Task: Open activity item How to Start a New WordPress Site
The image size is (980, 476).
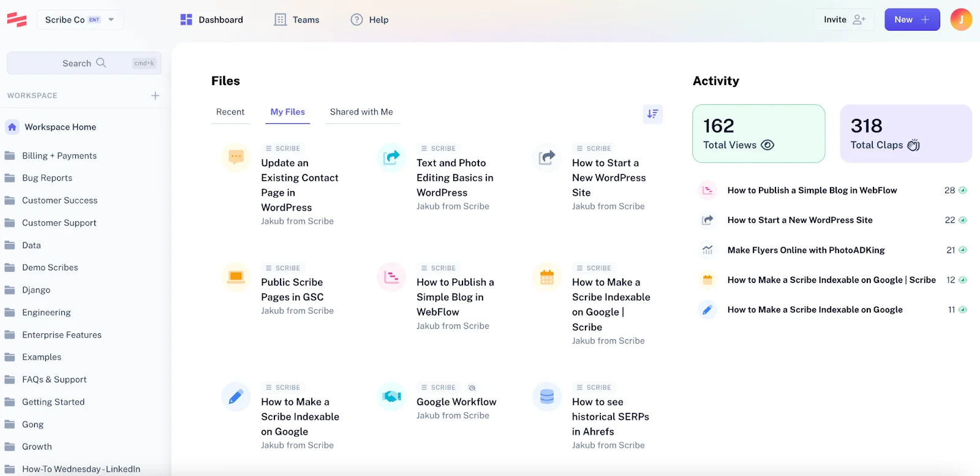Action: click(800, 220)
